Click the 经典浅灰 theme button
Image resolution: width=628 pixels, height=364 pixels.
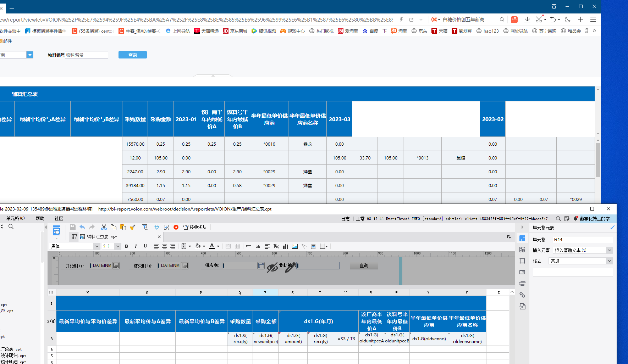[x=195, y=227]
